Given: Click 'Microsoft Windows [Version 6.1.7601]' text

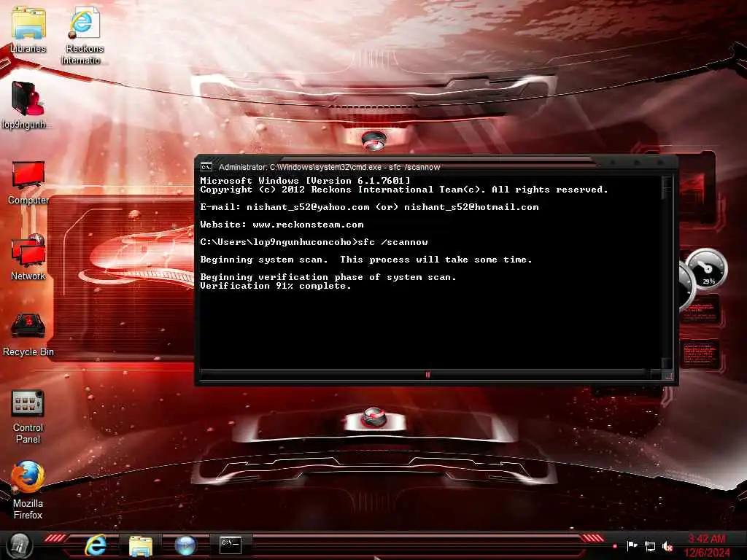Looking at the screenshot, I should [x=305, y=181].
